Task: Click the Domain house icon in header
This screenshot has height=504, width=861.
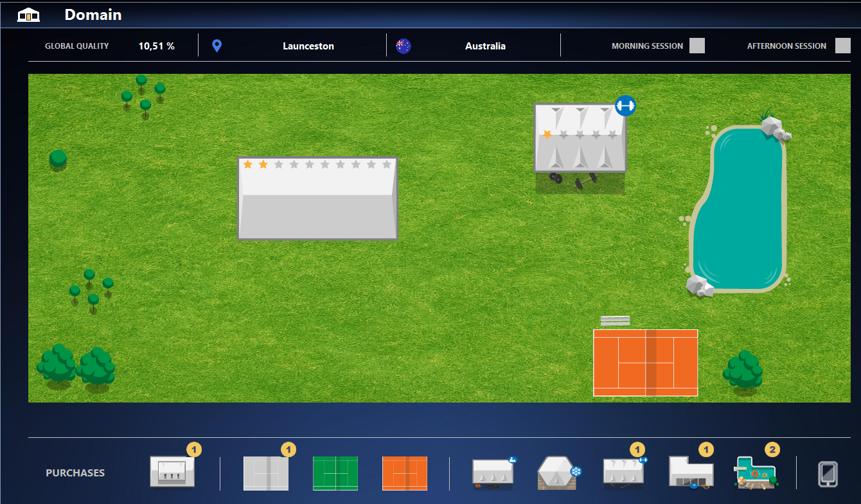Action: pyautogui.click(x=28, y=15)
